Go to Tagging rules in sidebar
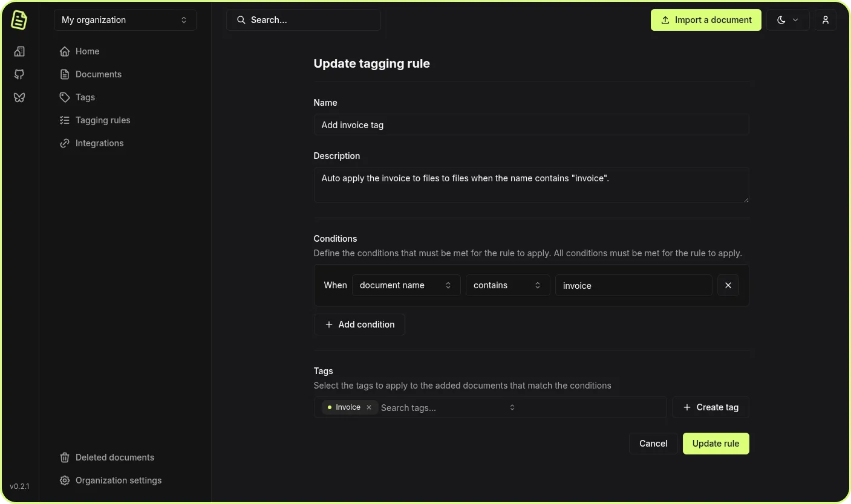The width and height of the screenshot is (851, 504). coord(102,120)
